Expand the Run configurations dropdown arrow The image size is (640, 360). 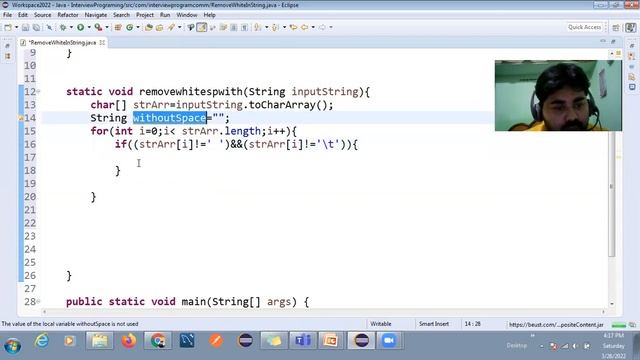coord(89,27)
